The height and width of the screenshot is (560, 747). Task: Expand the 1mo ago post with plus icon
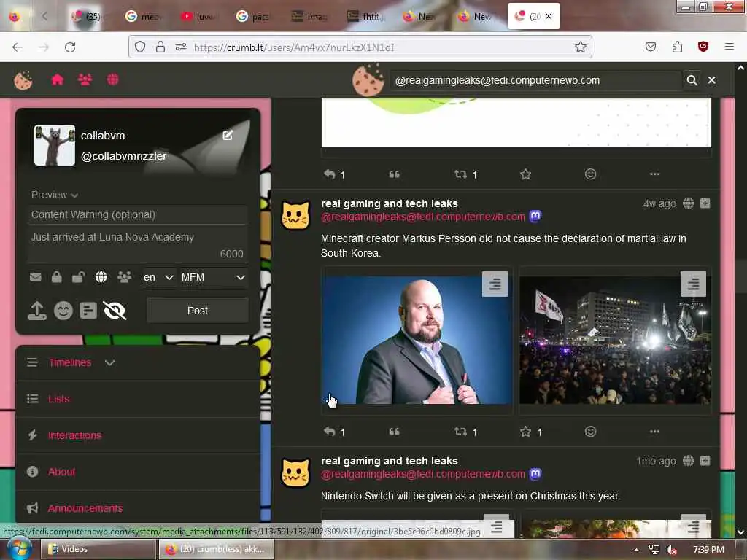[x=705, y=461]
